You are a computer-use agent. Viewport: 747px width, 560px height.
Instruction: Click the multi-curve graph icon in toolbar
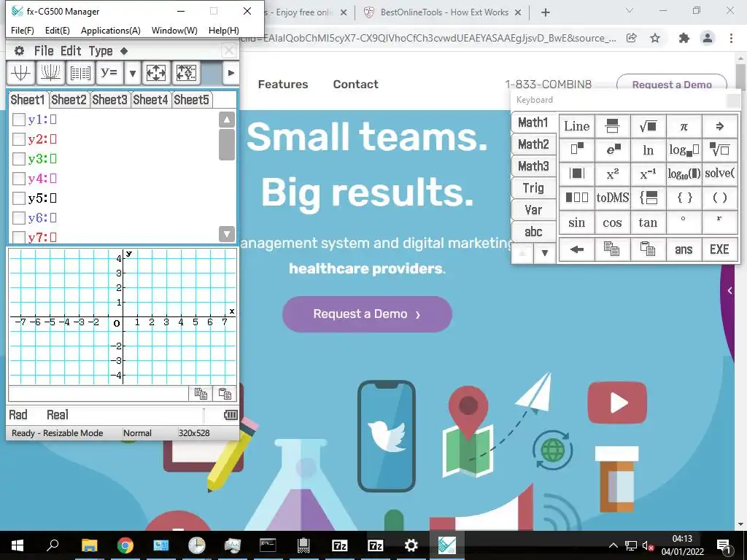tap(50, 73)
